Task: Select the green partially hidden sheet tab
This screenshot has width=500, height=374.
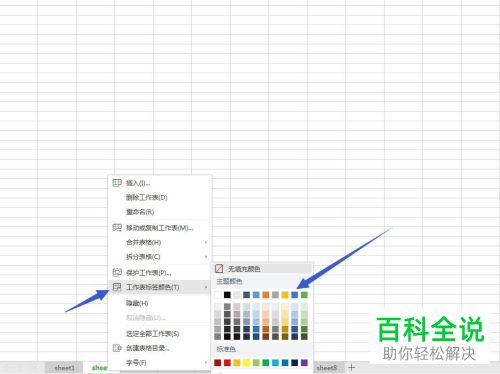Action: 99,368
